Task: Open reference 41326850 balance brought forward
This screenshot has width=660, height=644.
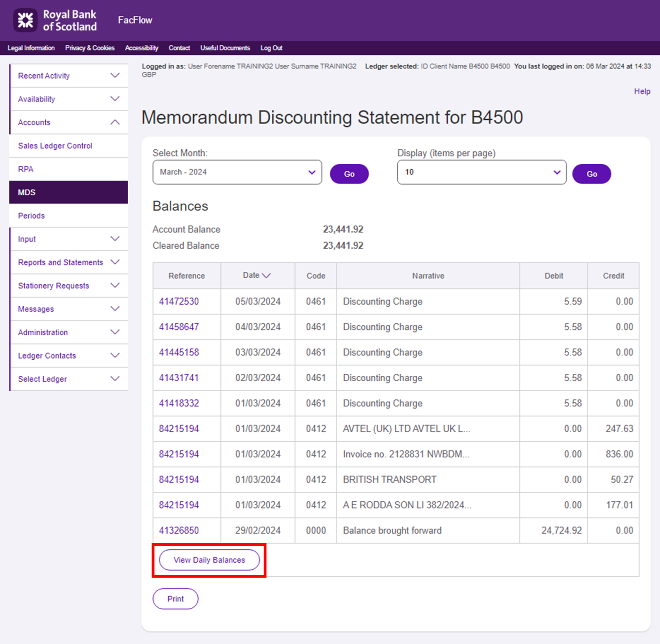Action: [179, 530]
